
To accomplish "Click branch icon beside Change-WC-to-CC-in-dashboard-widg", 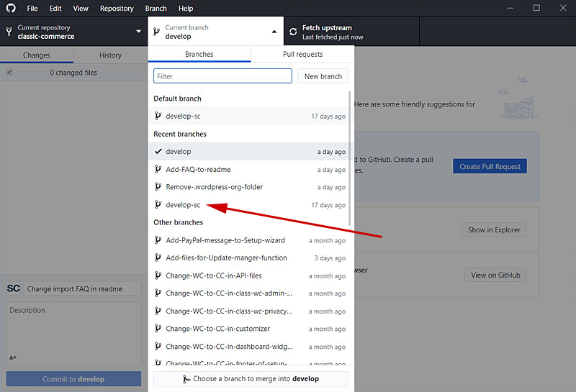I will tap(158, 346).
